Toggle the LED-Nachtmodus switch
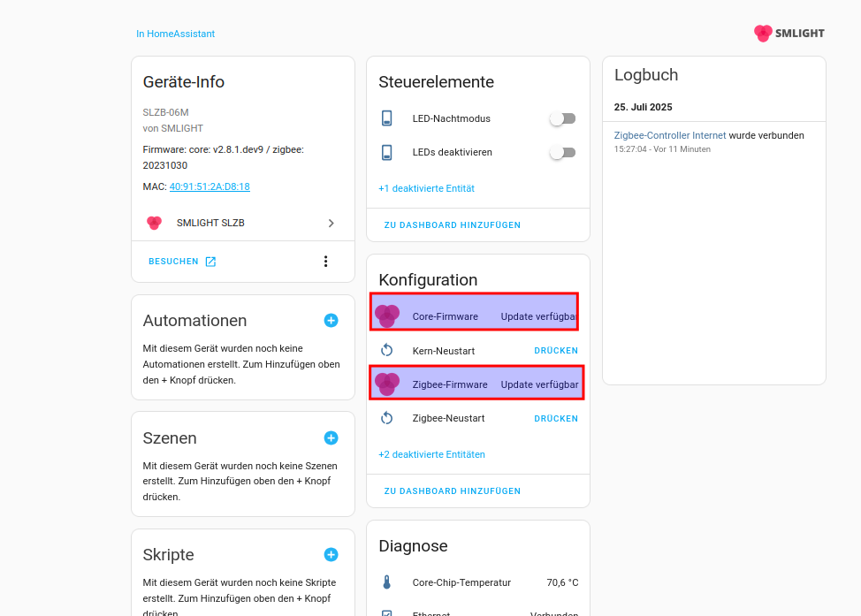 562,118
